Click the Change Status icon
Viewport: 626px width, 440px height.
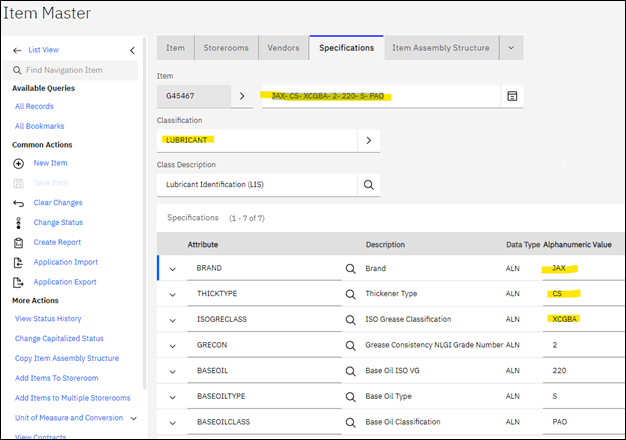coord(18,223)
